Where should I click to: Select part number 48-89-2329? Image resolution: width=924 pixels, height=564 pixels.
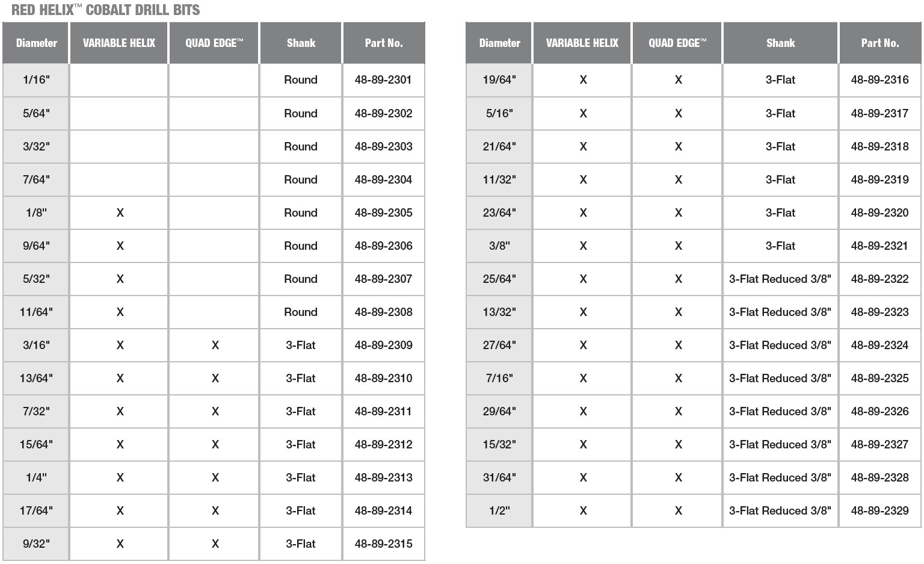[x=879, y=510]
